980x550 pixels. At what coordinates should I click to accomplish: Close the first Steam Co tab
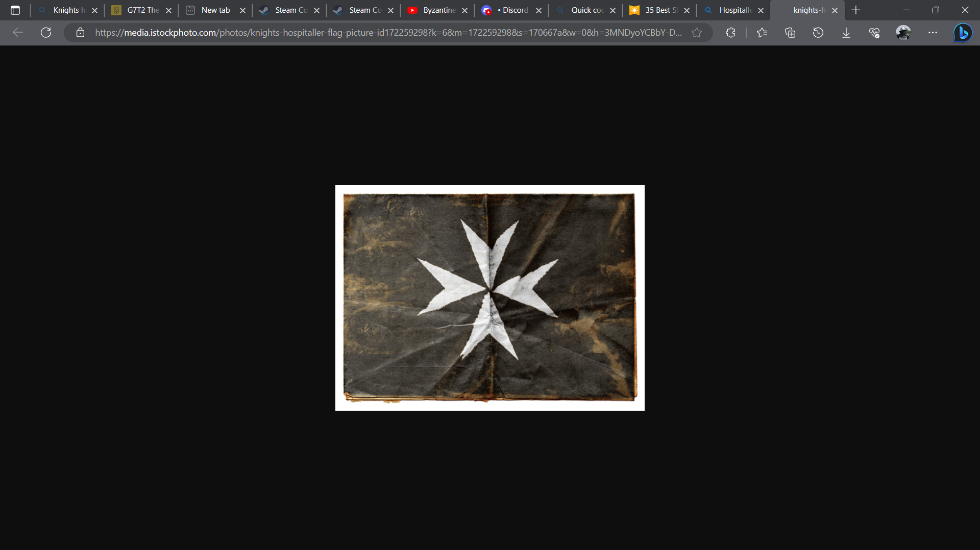coord(316,10)
